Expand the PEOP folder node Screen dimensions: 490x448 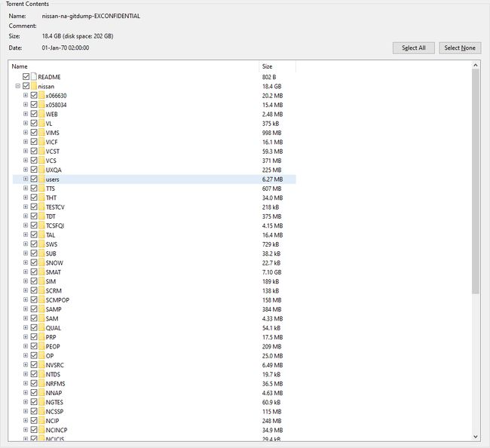26,346
